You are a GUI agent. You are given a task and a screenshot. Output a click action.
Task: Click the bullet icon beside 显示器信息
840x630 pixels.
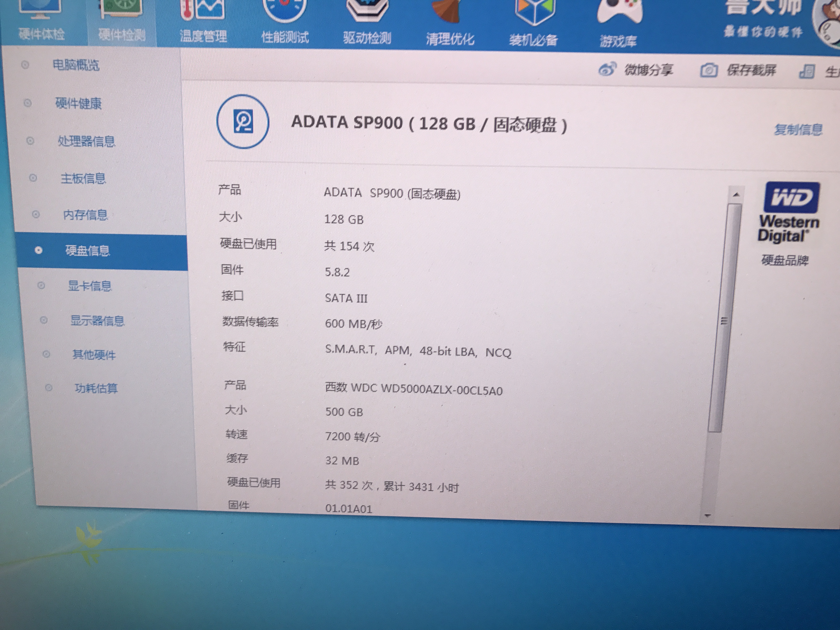(44, 320)
